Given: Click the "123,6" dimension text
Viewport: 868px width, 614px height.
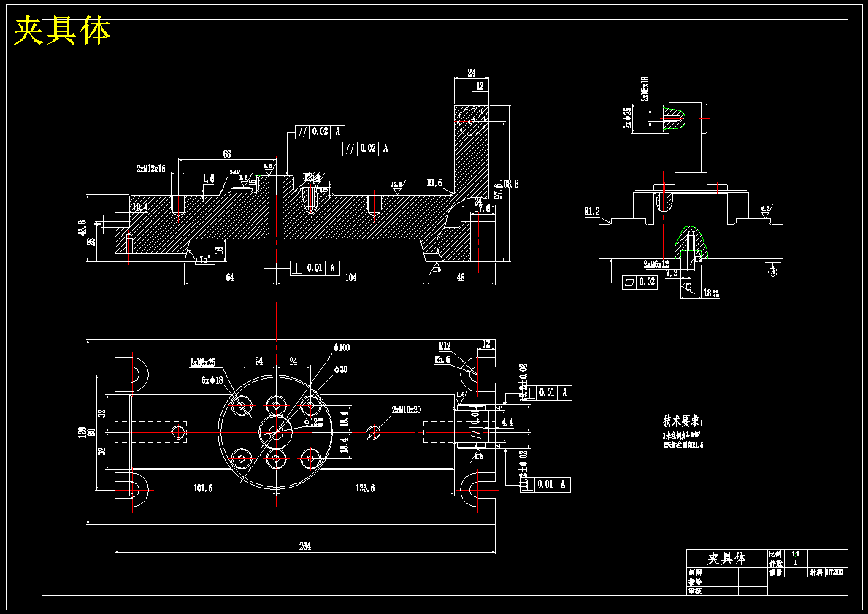Looking at the screenshot, I should (x=364, y=488).
